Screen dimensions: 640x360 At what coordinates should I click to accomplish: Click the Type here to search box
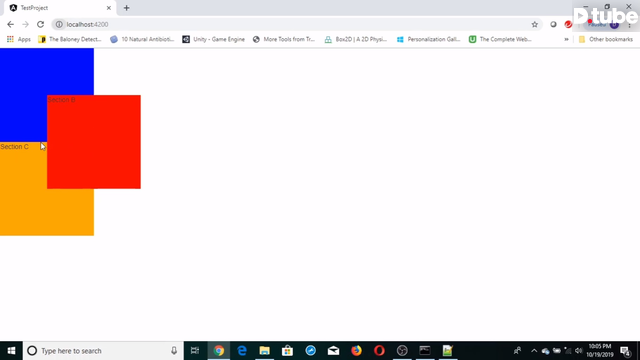coord(103,351)
